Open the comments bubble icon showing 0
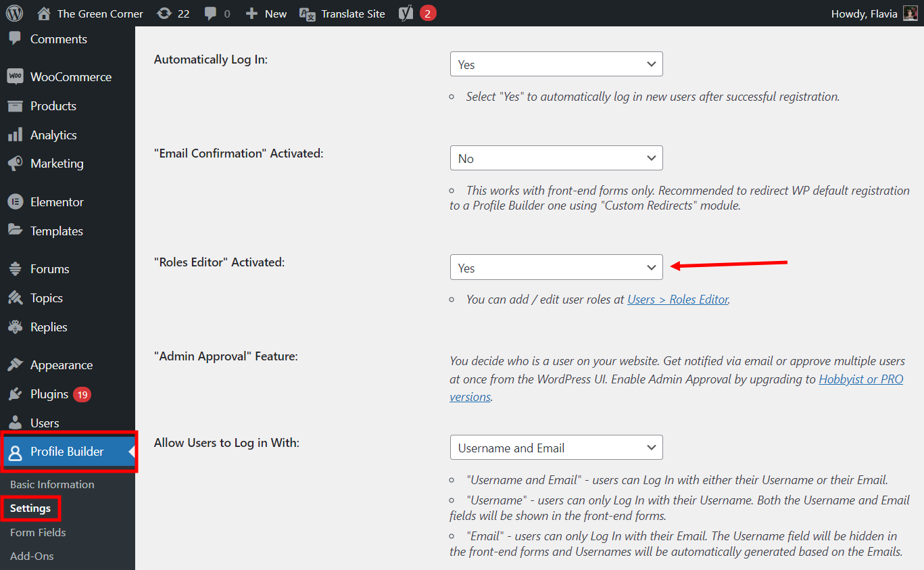This screenshot has width=924, height=570. coord(211,14)
